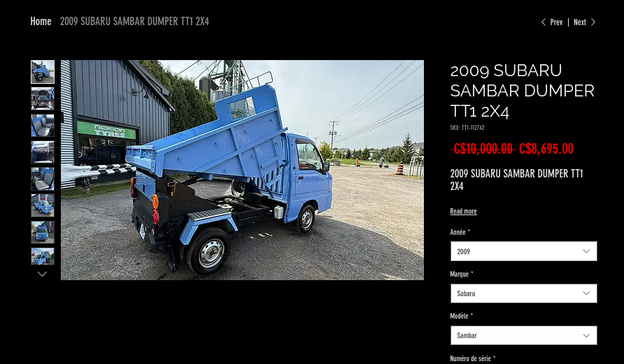Click the 2009 SUBARU SAMBAR DUMPER breadcrumb text
This screenshot has width=624, height=364.
tap(134, 22)
